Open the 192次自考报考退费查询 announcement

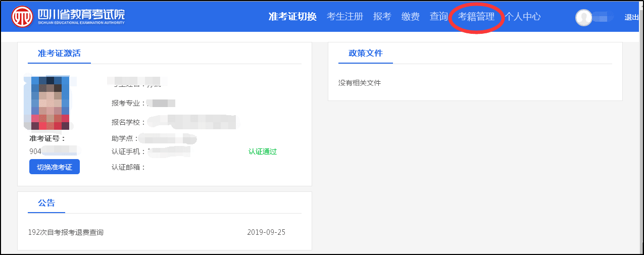[x=66, y=232]
